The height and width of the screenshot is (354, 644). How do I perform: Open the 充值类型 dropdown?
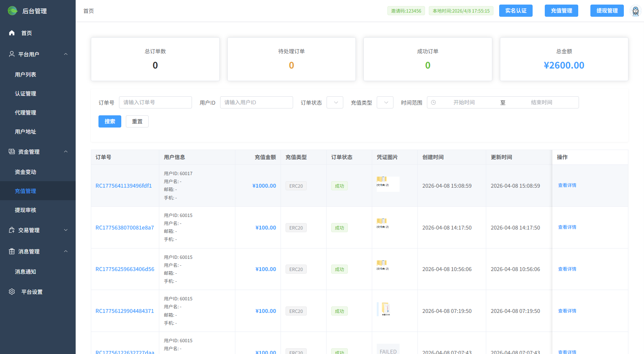click(x=385, y=102)
